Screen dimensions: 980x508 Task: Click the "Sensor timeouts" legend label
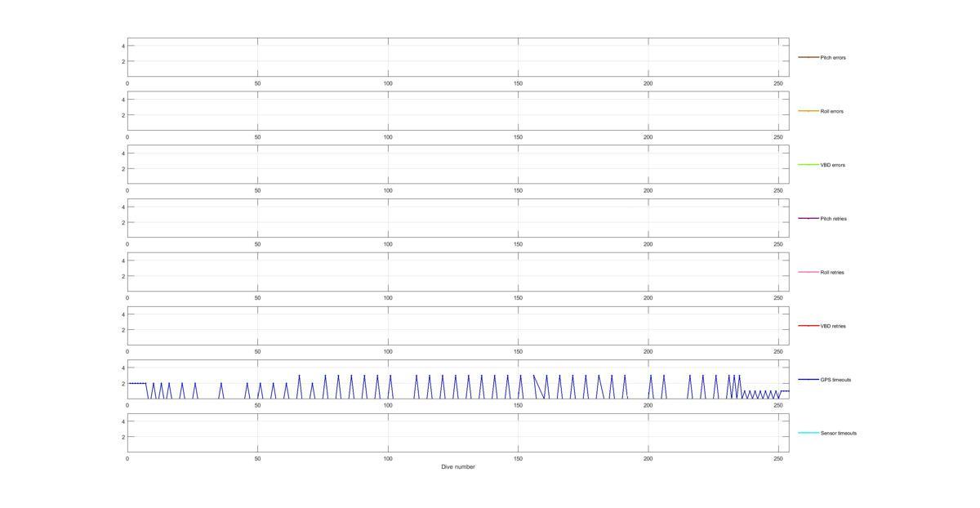(839, 433)
